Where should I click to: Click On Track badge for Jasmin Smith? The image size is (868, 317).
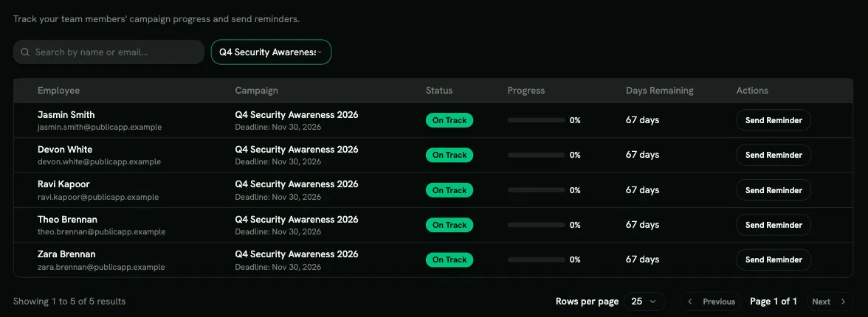[449, 120]
